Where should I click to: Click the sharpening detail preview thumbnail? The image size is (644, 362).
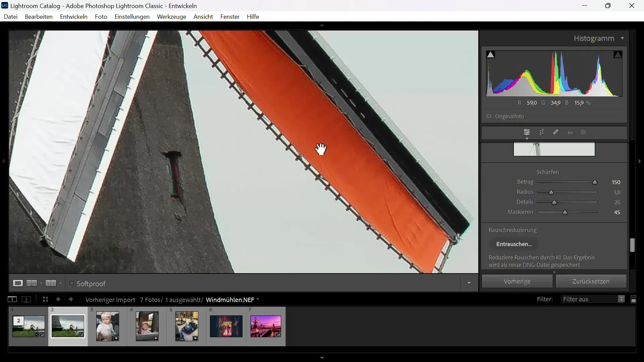[x=554, y=149]
